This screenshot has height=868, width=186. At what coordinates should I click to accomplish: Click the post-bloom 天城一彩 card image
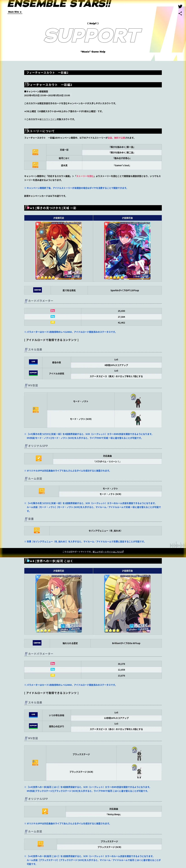127,250
